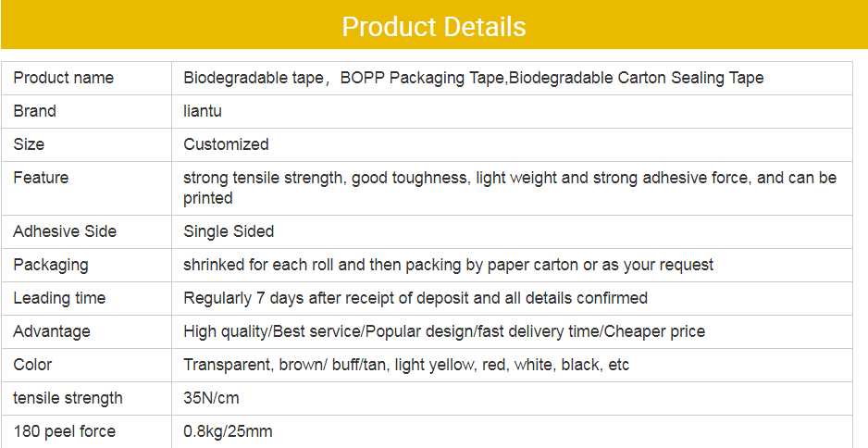The image size is (868, 448).
Task: Click the shrinked for each roll text
Action: (x=448, y=265)
